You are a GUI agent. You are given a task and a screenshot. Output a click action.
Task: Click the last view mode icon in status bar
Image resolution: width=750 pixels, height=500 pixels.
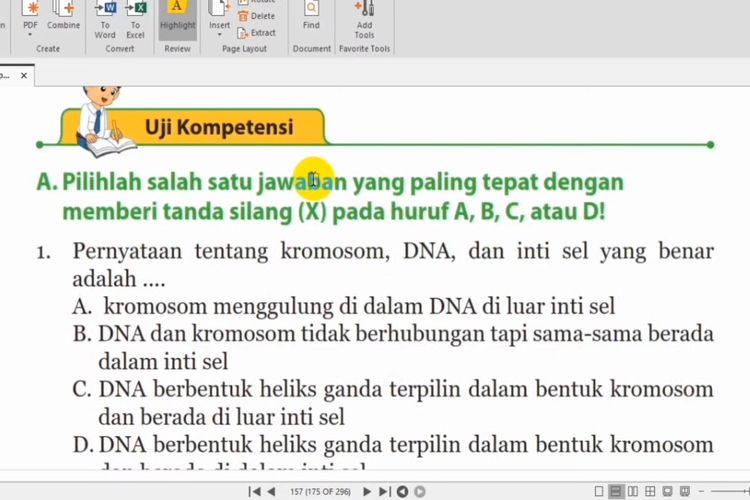click(x=685, y=491)
